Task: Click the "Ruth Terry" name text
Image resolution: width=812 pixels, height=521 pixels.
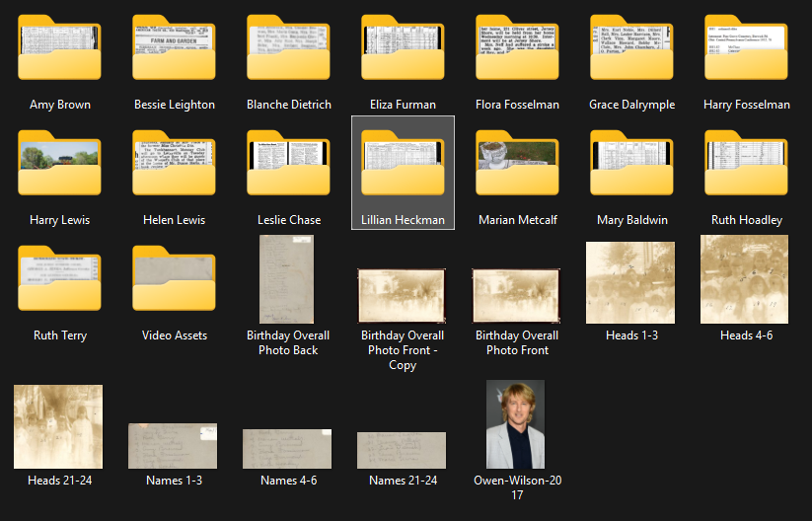Action: (x=60, y=335)
